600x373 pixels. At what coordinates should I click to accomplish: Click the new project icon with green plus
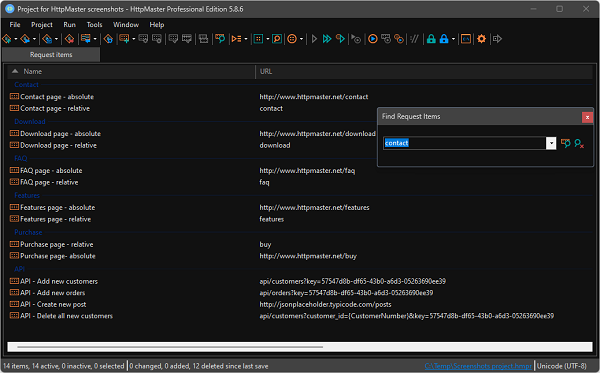(x=7, y=39)
